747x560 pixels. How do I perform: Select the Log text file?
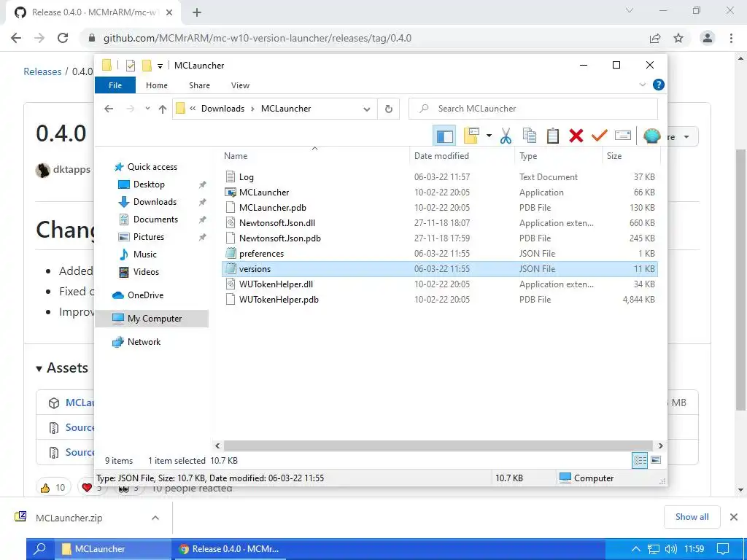pyautogui.click(x=440, y=177)
